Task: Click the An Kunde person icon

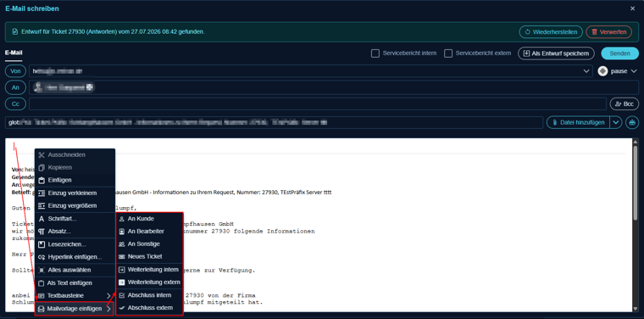Action: pyautogui.click(x=121, y=219)
